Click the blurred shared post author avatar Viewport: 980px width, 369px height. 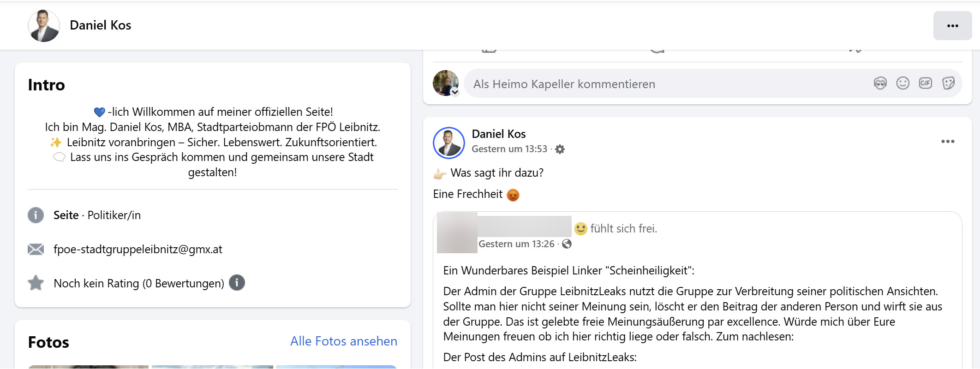457,233
